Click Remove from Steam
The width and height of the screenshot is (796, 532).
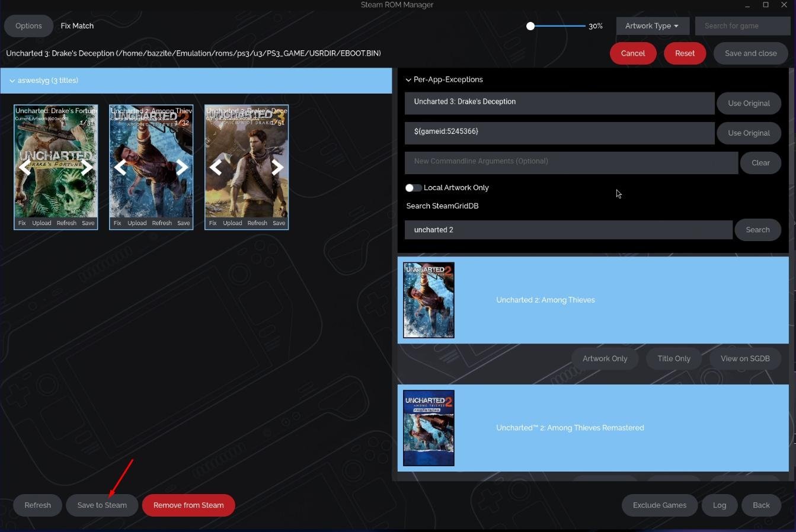[x=188, y=505]
